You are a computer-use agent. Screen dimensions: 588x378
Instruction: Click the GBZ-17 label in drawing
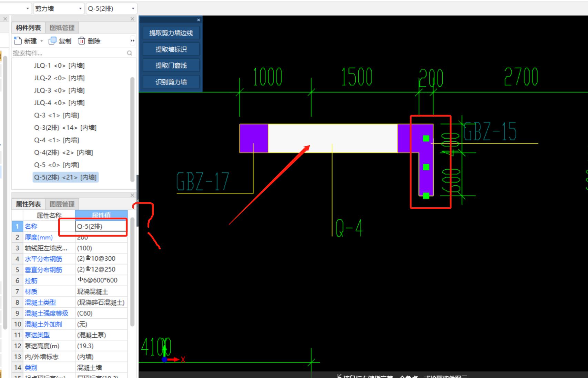coord(203,181)
